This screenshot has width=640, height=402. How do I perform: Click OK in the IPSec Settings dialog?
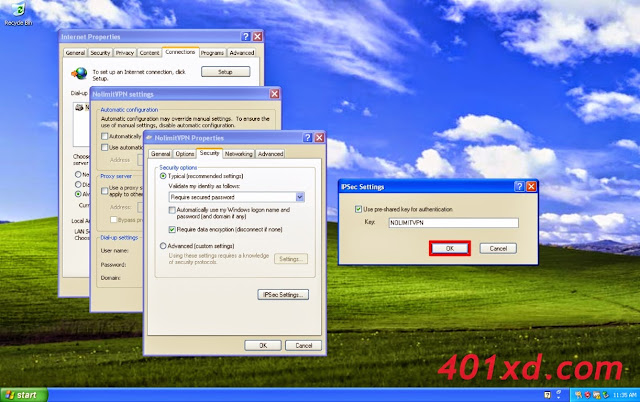pyautogui.click(x=450, y=248)
